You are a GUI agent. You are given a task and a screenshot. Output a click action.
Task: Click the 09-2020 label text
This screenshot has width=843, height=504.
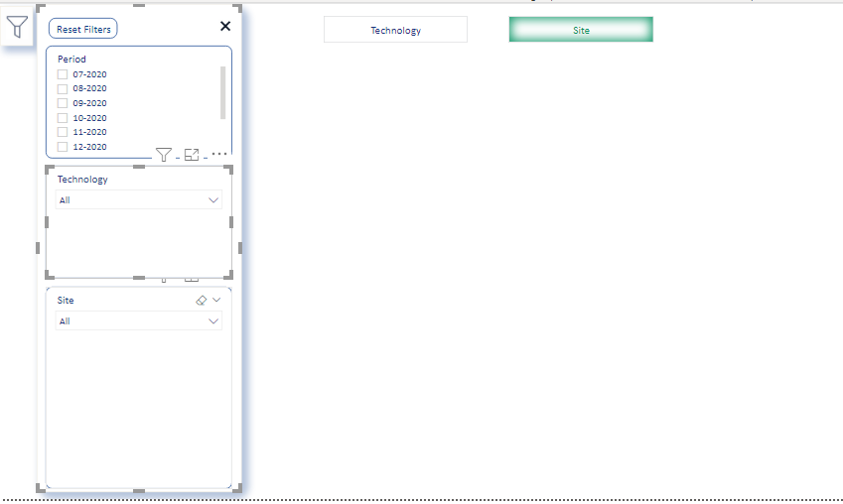click(x=89, y=103)
